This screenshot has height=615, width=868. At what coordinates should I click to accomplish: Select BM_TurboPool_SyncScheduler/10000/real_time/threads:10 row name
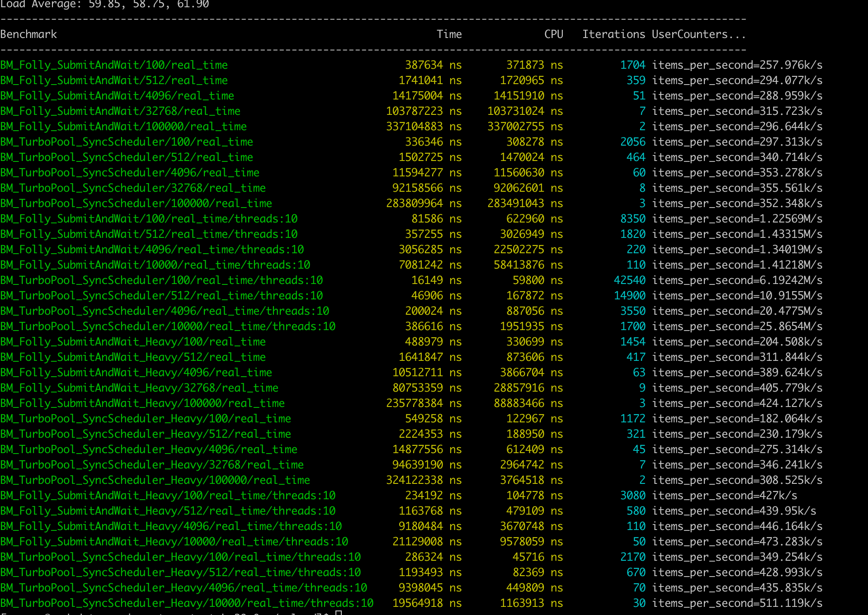click(168, 326)
